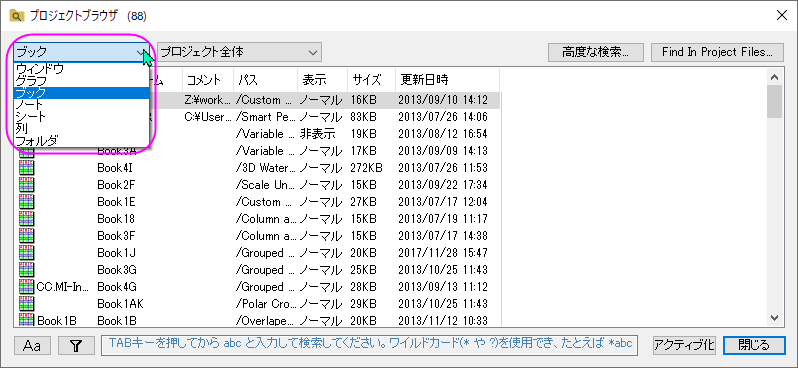Click the /Overlape... path cell
Image resolution: width=798 pixels, height=368 pixels.
[265, 321]
